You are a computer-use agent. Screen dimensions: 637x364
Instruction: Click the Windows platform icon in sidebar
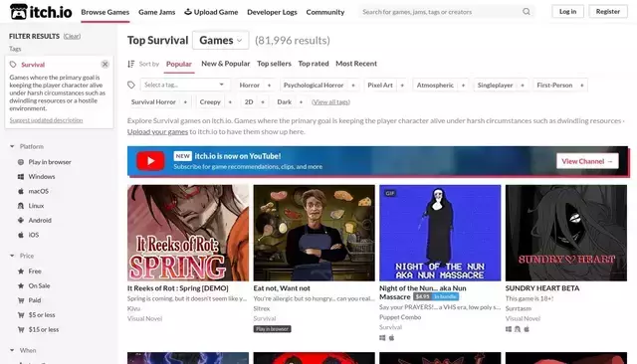[21, 176]
